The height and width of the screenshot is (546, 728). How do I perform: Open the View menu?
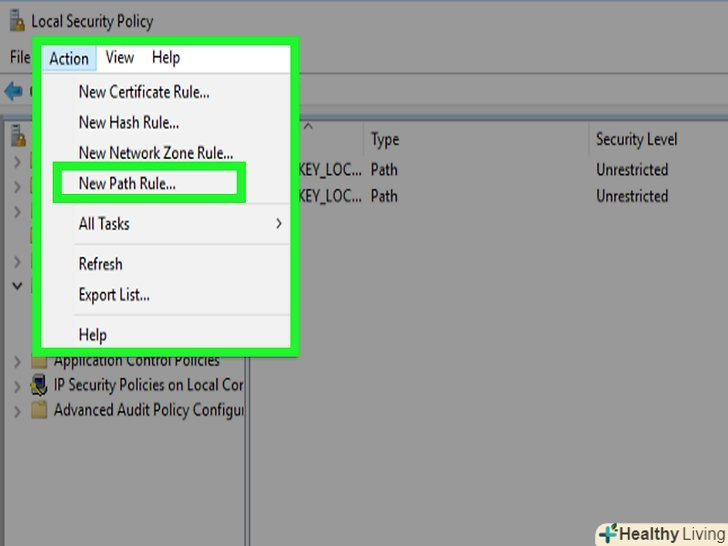(120, 58)
